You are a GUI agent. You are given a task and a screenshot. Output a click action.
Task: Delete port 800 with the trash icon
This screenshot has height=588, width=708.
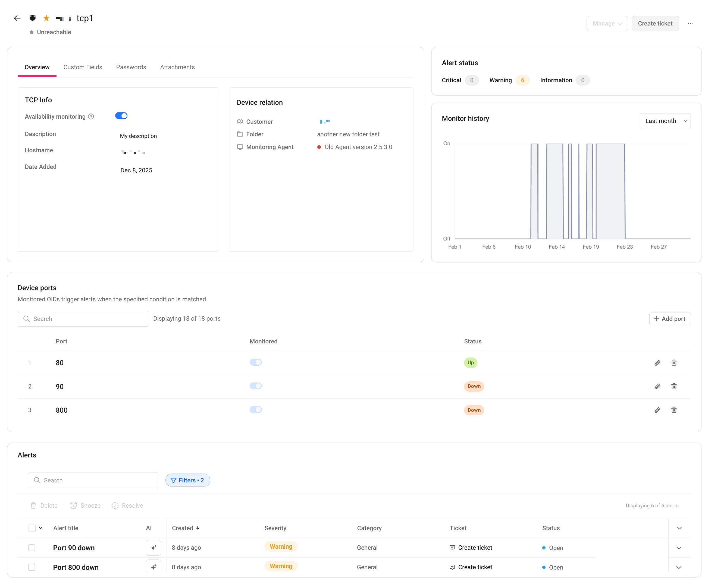[674, 410]
